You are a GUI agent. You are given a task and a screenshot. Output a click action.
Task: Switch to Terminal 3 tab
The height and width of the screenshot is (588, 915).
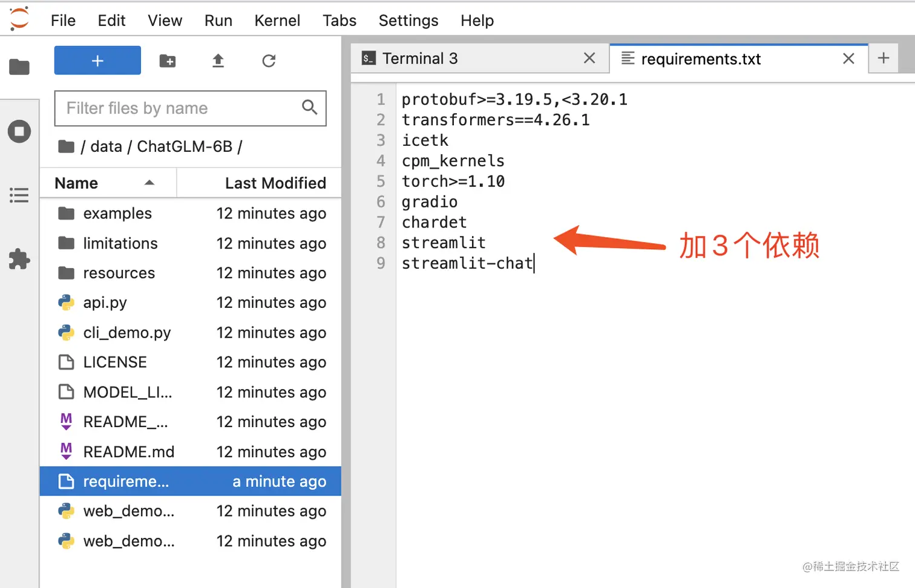480,59
